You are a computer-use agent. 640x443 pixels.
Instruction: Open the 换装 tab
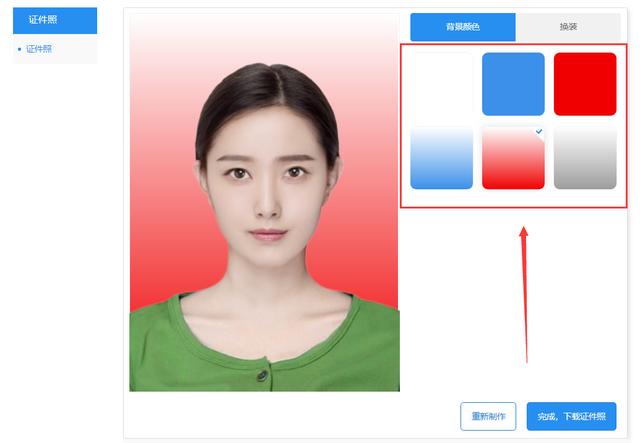pos(568,27)
